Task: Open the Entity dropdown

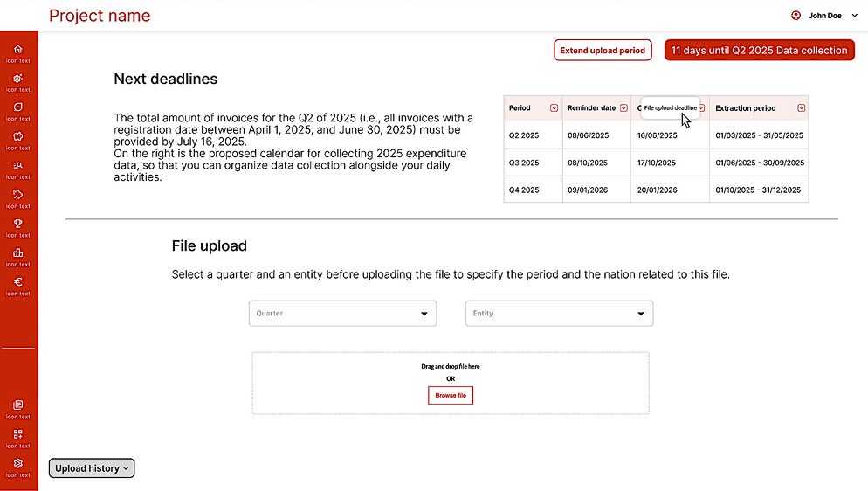Action: pos(559,314)
